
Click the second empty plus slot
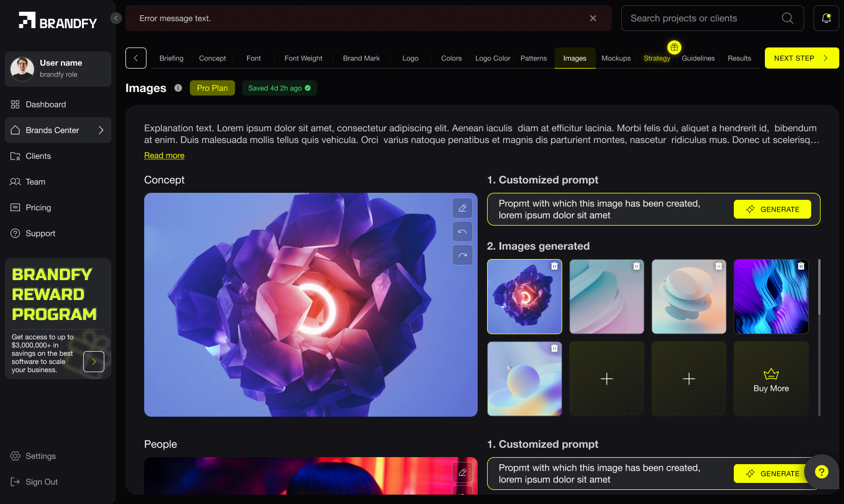point(689,379)
